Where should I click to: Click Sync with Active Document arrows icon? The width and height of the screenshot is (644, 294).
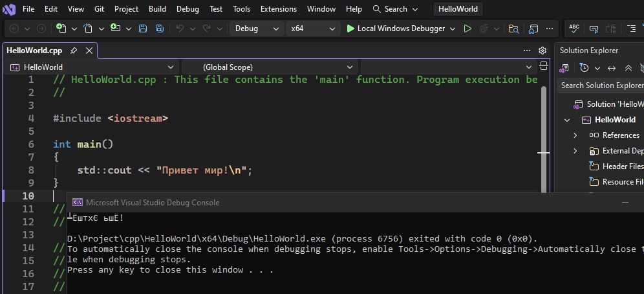[612, 68]
